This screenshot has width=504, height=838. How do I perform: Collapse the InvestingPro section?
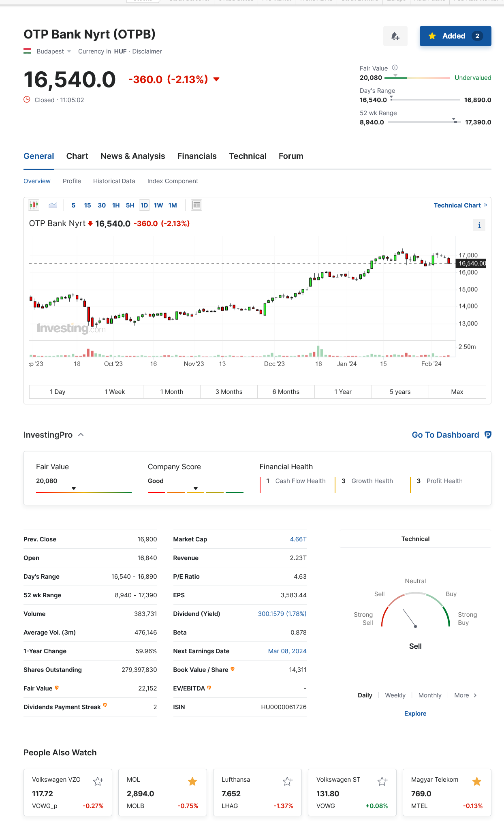(x=81, y=435)
